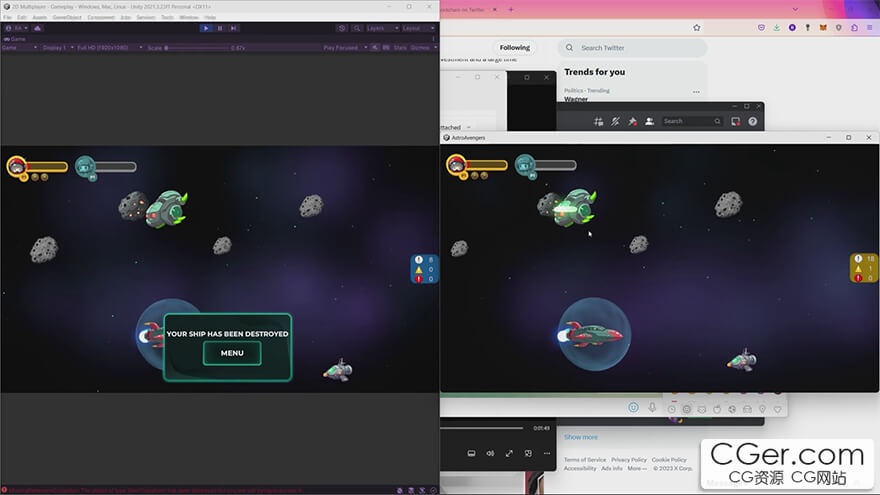
Task: Click Unity cloud services icon
Action: tap(38, 28)
